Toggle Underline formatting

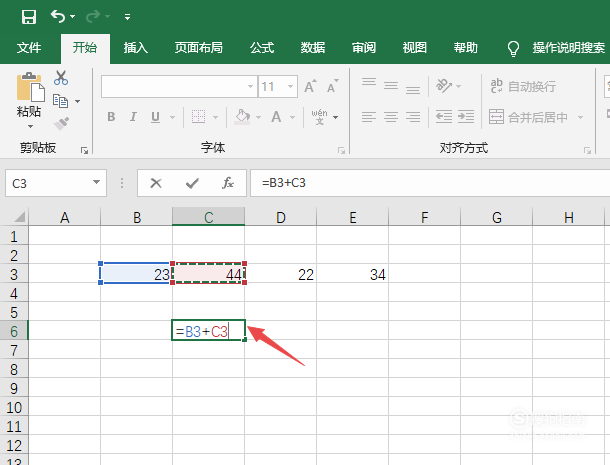pyautogui.click(x=155, y=117)
